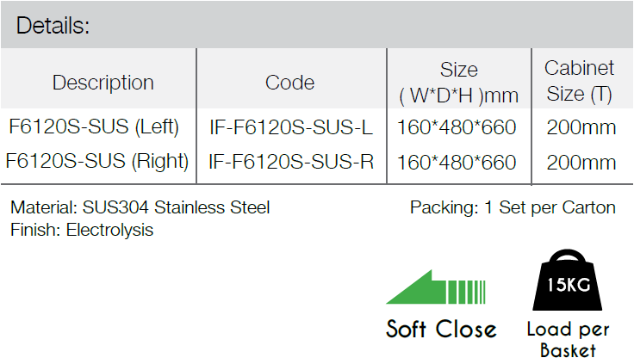Click the Finish: Electrolysis text
634x364 pixels.
coord(82,231)
